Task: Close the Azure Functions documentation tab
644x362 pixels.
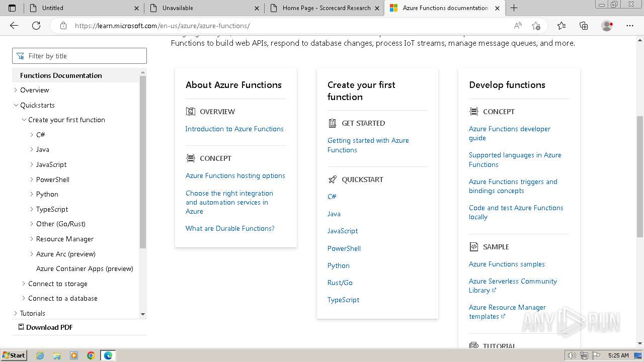Action: pos(498,8)
